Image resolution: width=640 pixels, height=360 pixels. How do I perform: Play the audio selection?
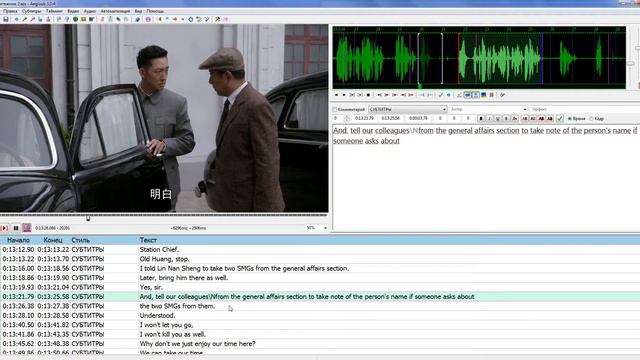(x=352, y=95)
